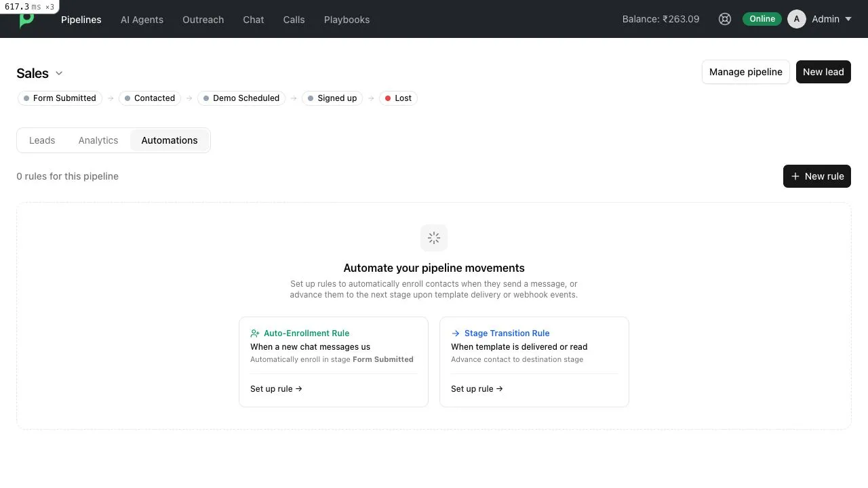The height and width of the screenshot is (488, 868).
Task: Create a New lead
Action: click(823, 72)
